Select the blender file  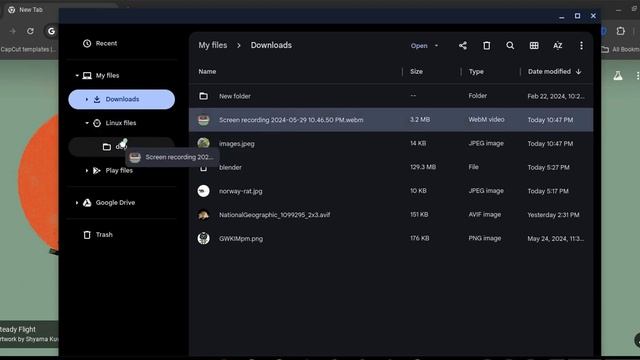point(391,167)
